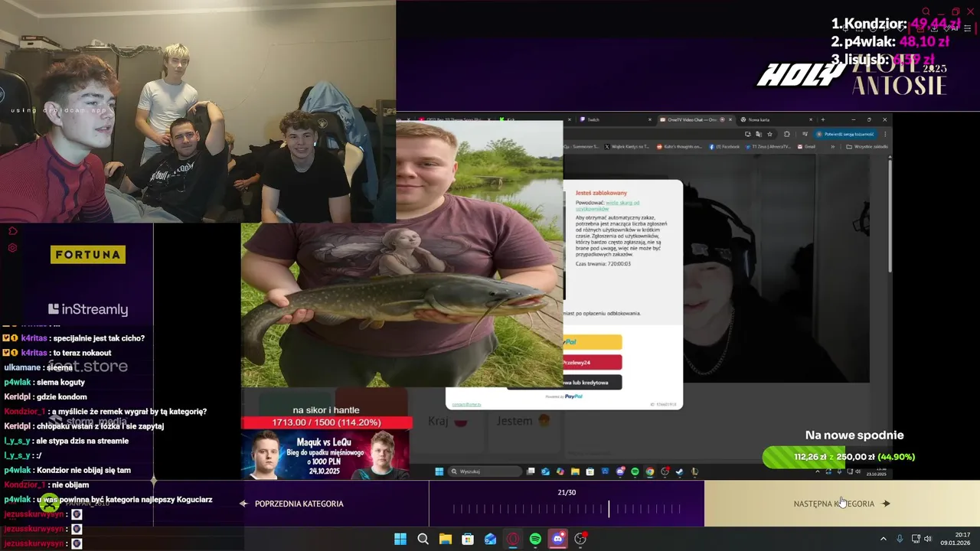Open Kraj country selector on OmeTV

[x=448, y=421]
